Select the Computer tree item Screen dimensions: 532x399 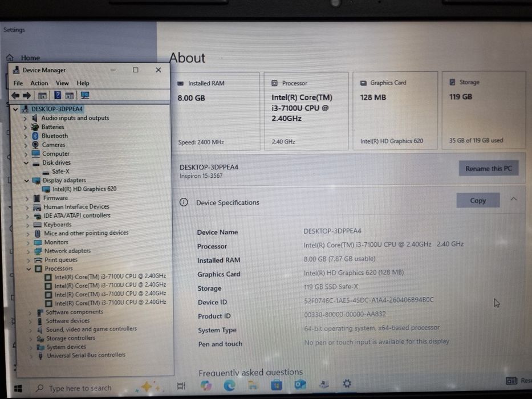point(56,154)
